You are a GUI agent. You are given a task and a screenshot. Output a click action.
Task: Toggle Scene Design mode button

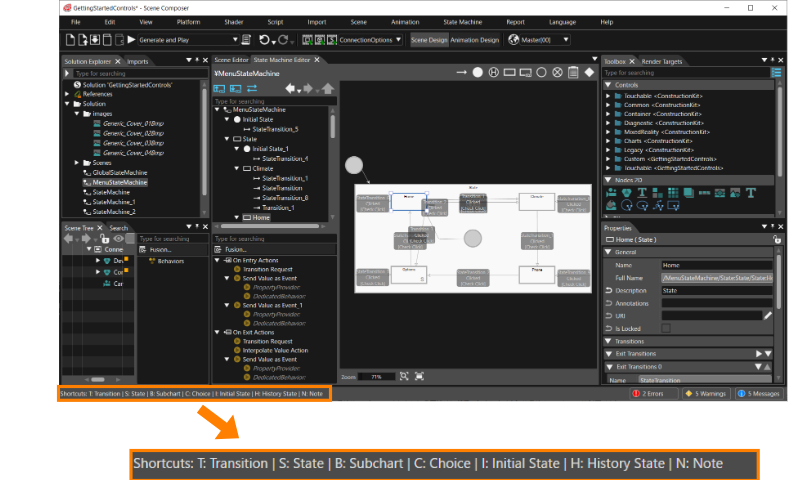click(x=429, y=40)
